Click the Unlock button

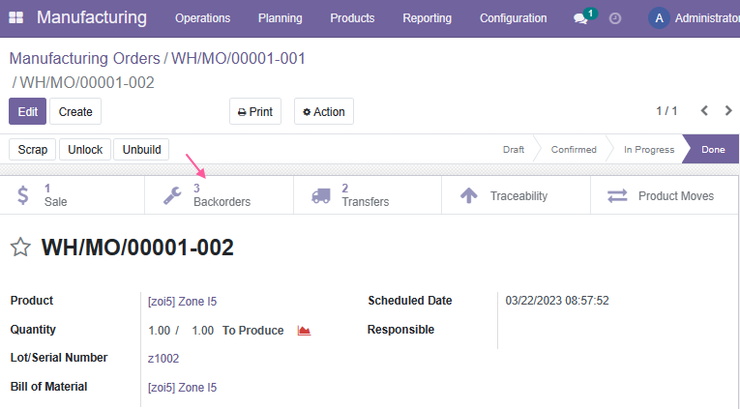[85, 150]
